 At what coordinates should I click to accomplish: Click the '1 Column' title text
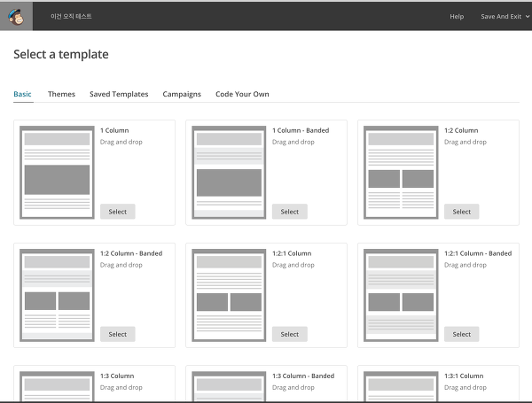click(x=114, y=130)
